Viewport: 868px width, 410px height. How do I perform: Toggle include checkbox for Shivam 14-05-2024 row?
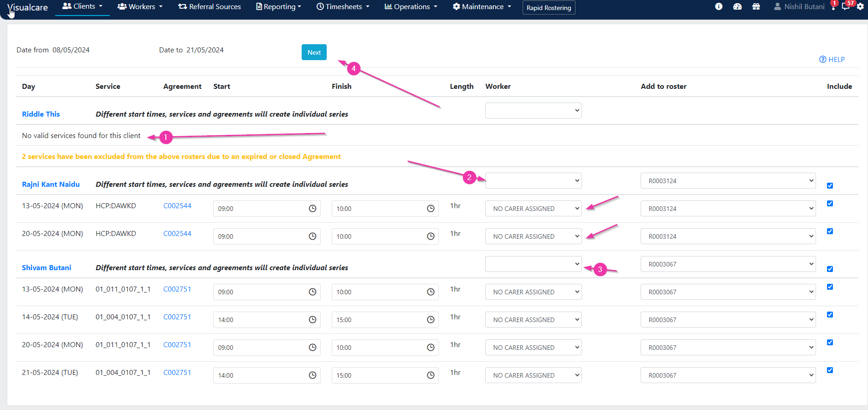[x=830, y=315]
